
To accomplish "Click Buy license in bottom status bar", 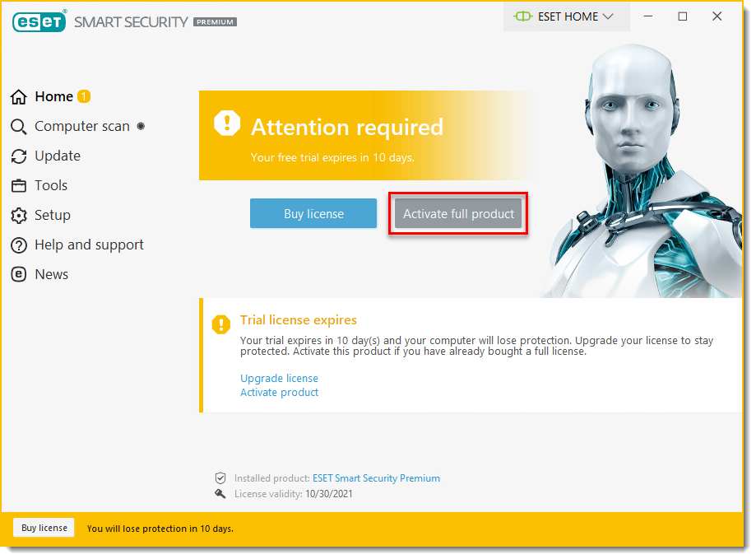I will coord(44,528).
